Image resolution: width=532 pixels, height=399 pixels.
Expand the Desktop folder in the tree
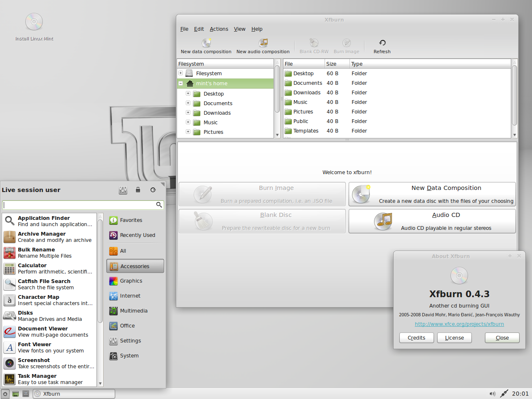click(188, 94)
